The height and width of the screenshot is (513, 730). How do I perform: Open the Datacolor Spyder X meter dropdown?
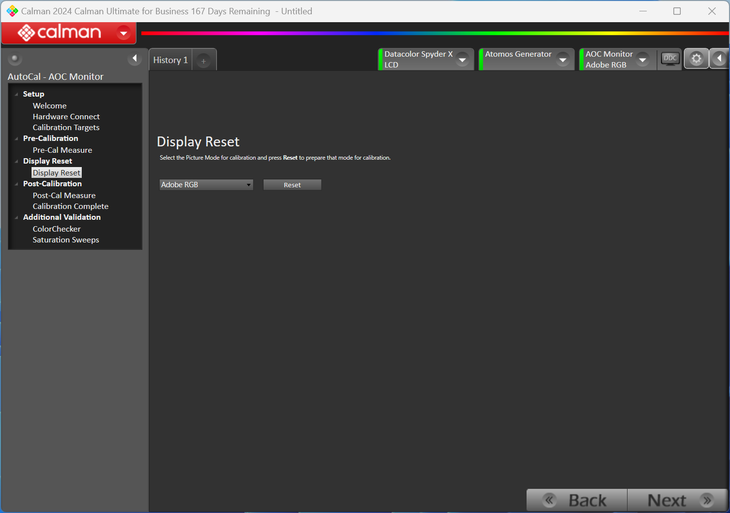pyautogui.click(x=462, y=60)
